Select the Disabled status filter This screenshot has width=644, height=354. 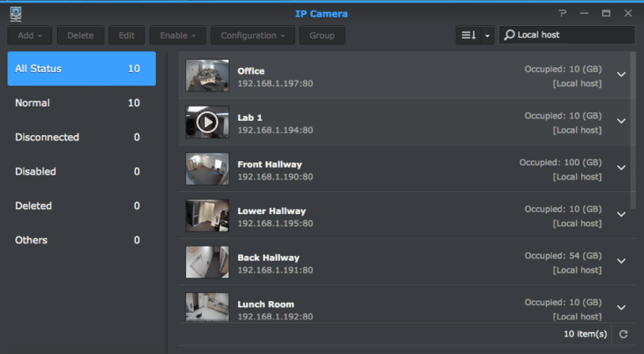(81, 171)
